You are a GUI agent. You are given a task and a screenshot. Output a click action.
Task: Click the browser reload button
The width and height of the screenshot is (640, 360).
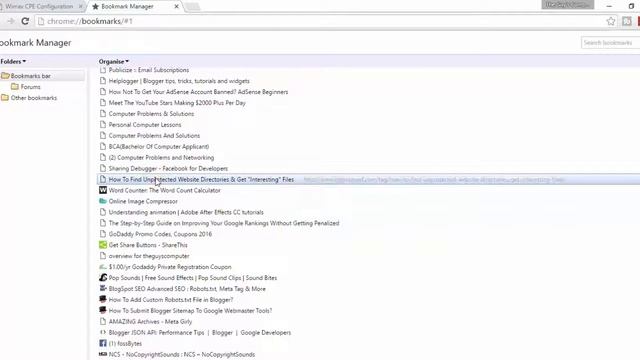pyautogui.click(x=25, y=21)
